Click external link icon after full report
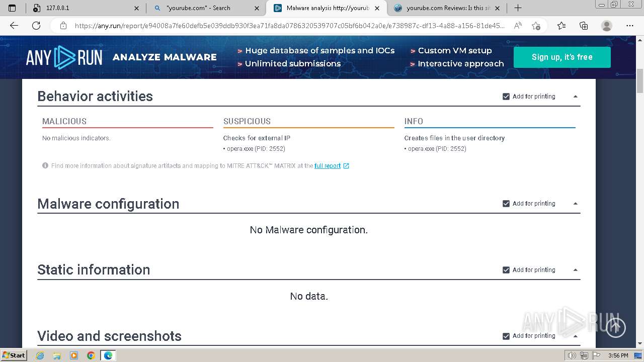This screenshot has width=644, height=362. (346, 166)
